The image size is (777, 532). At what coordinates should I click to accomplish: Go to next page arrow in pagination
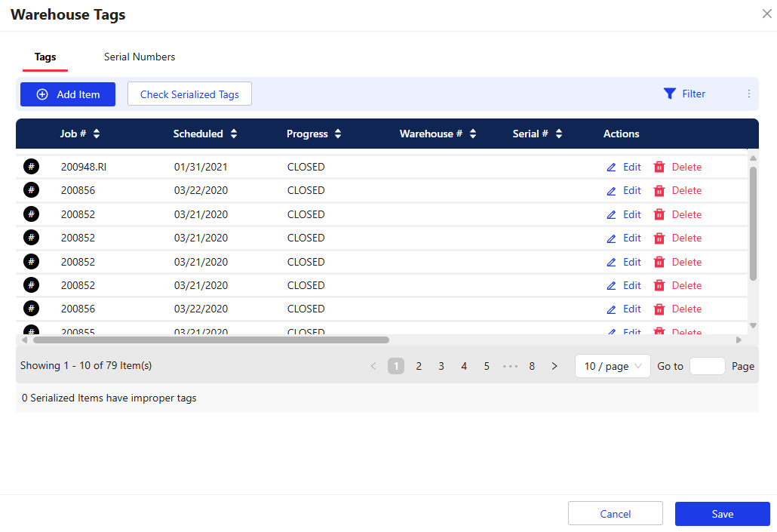tap(554, 366)
